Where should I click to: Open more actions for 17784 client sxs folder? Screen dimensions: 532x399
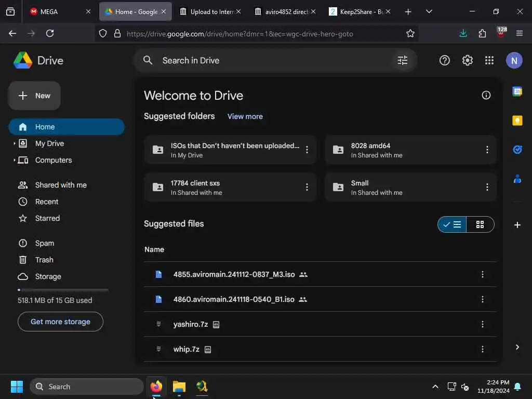(x=307, y=187)
